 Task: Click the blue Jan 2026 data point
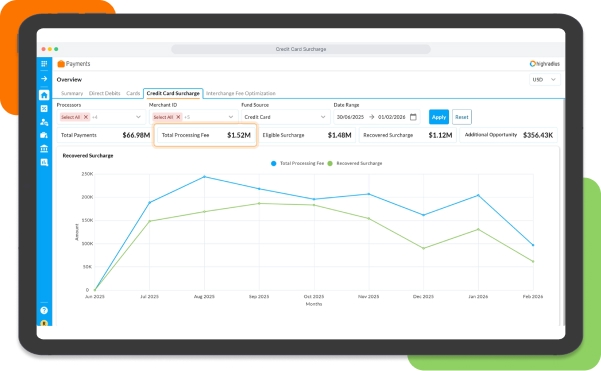point(478,195)
